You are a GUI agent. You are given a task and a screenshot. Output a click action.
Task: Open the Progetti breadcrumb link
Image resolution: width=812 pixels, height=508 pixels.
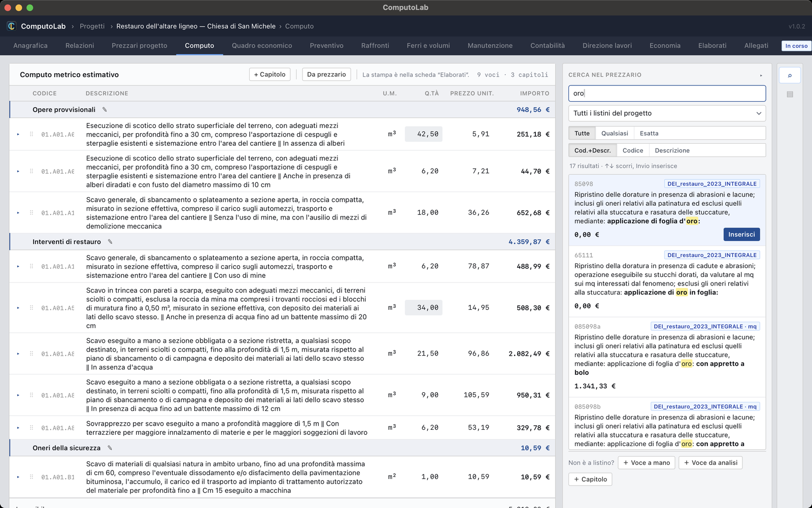coord(92,26)
